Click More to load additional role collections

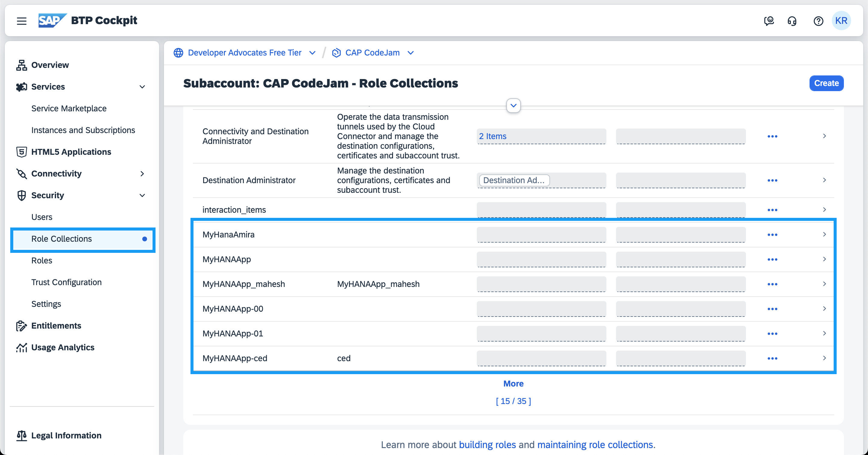513,383
